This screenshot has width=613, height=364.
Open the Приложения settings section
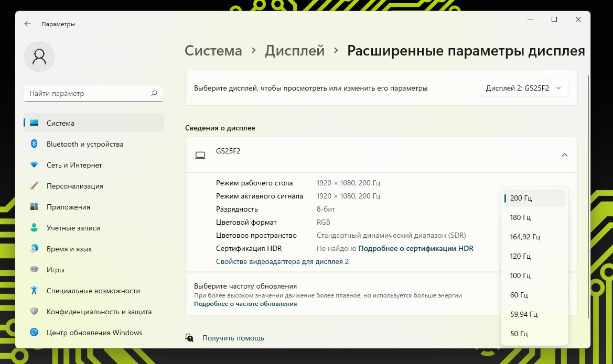[68, 207]
